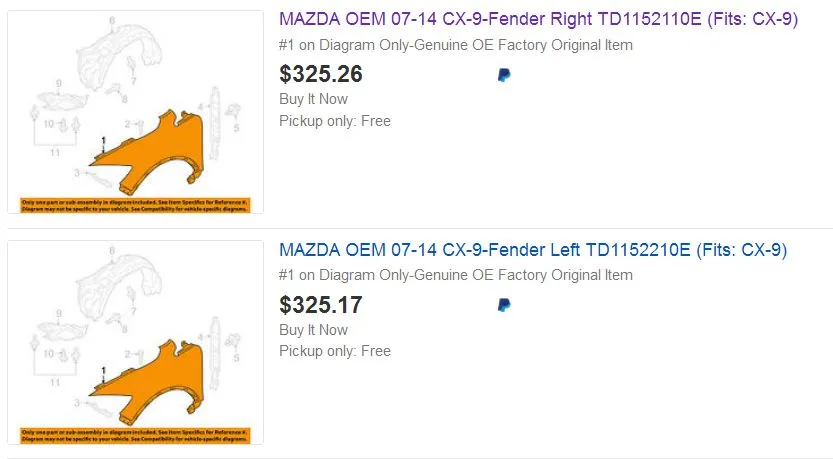833x459 pixels.
Task: Click Pickup only: Free on the Fender Right listing
Action: pos(335,121)
